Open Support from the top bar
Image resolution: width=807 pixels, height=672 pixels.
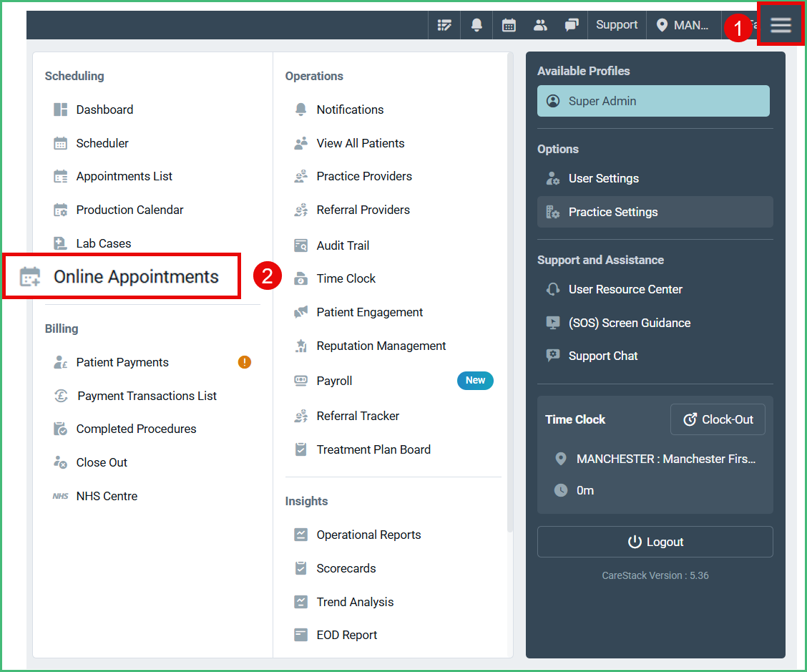(x=616, y=24)
